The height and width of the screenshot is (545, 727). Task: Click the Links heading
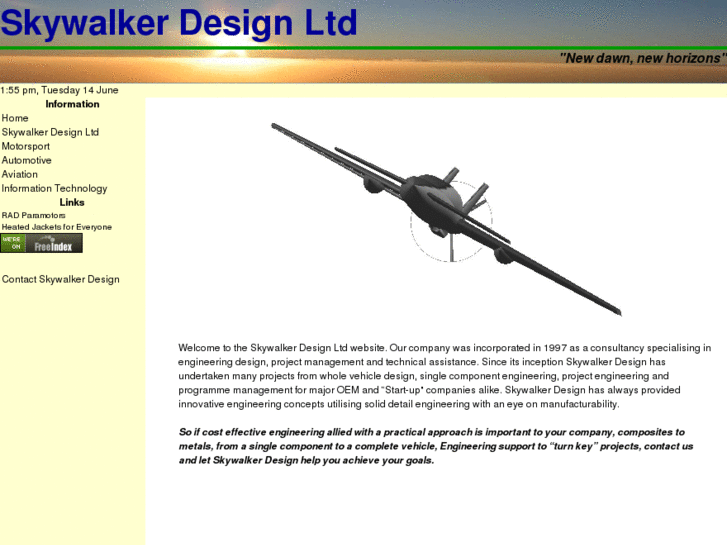[72, 203]
